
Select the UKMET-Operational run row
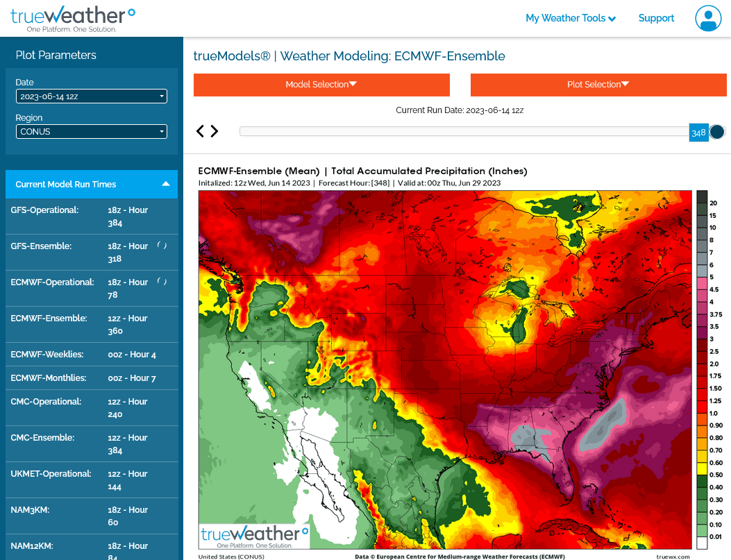click(91, 480)
